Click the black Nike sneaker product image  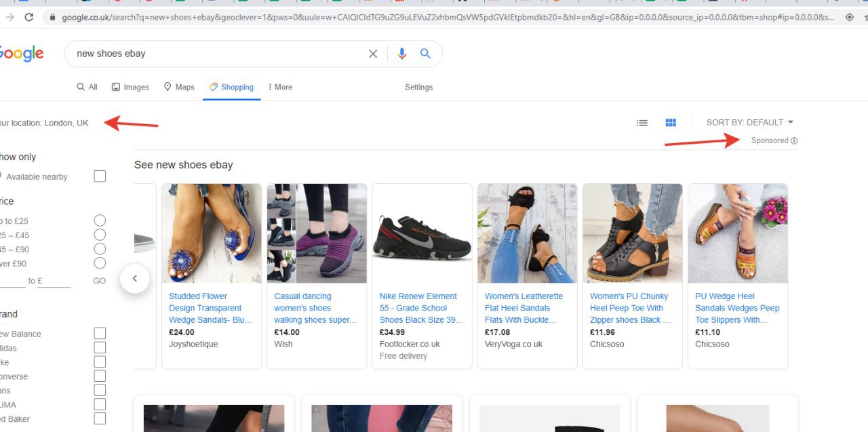click(x=422, y=233)
